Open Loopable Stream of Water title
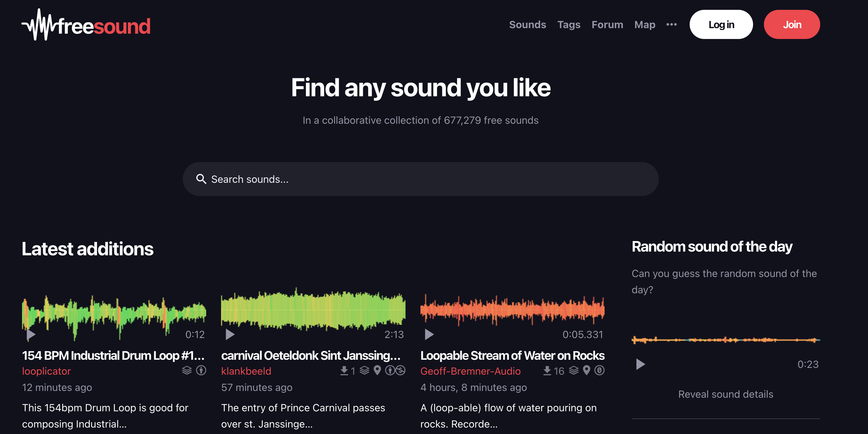 [x=512, y=355]
